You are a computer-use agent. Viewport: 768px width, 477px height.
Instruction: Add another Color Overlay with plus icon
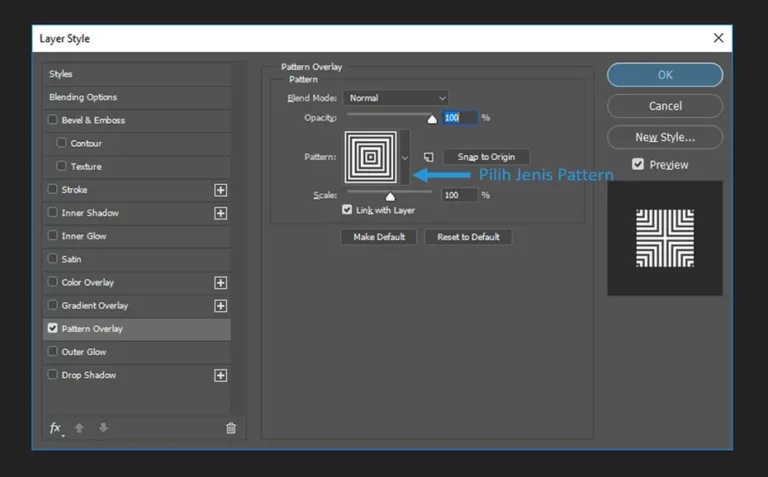[x=220, y=283]
